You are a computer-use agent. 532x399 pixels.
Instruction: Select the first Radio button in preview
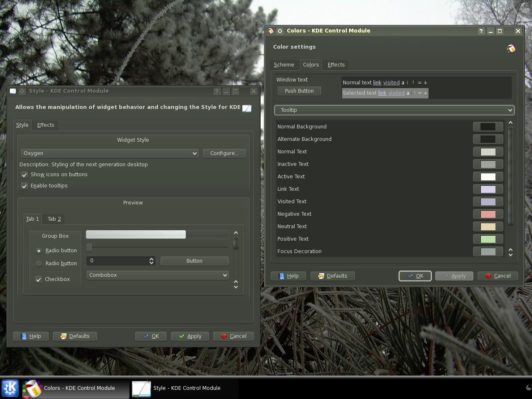coord(39,251)
